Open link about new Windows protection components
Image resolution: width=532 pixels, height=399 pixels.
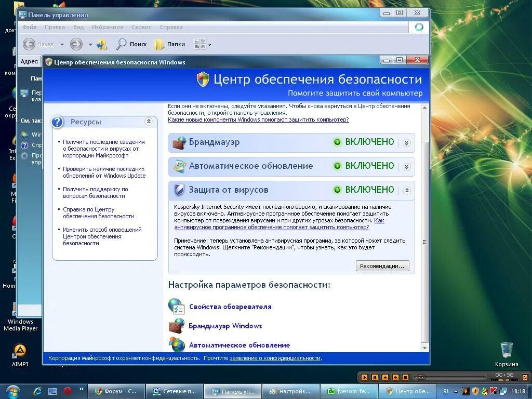(258, 119)
